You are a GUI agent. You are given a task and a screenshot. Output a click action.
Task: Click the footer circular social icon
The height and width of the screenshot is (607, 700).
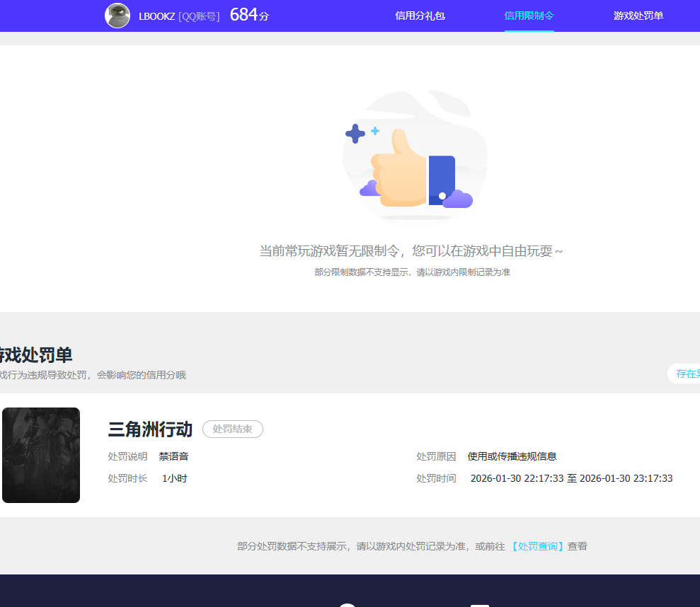coord(346,603)
